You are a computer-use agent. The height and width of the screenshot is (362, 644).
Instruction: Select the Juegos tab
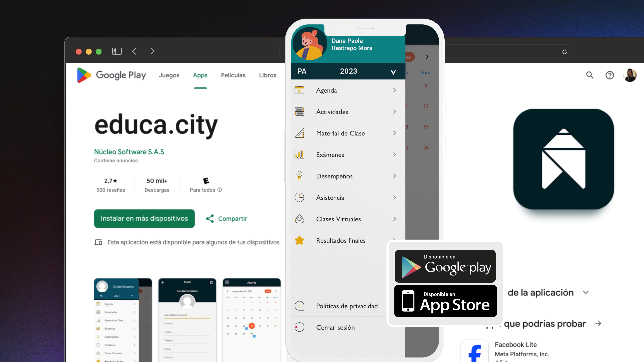169,75
